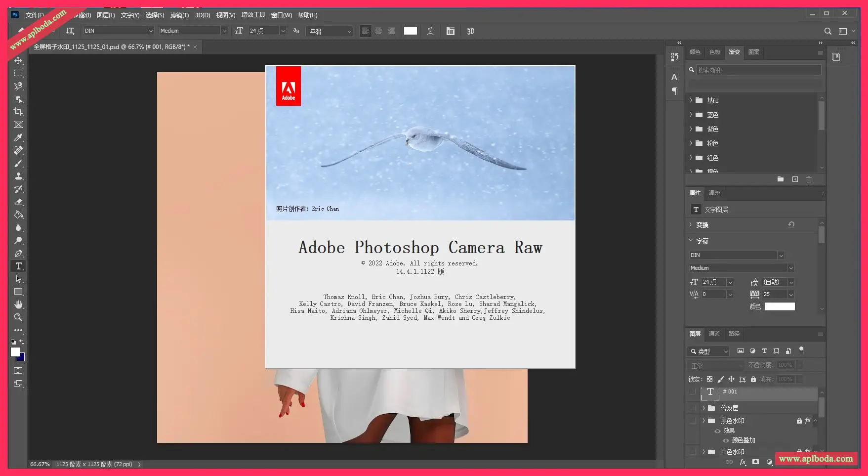Toggle visibility of the 白色水印 group
The width and height of the screenshot is (868, 476).
point(693,451)
